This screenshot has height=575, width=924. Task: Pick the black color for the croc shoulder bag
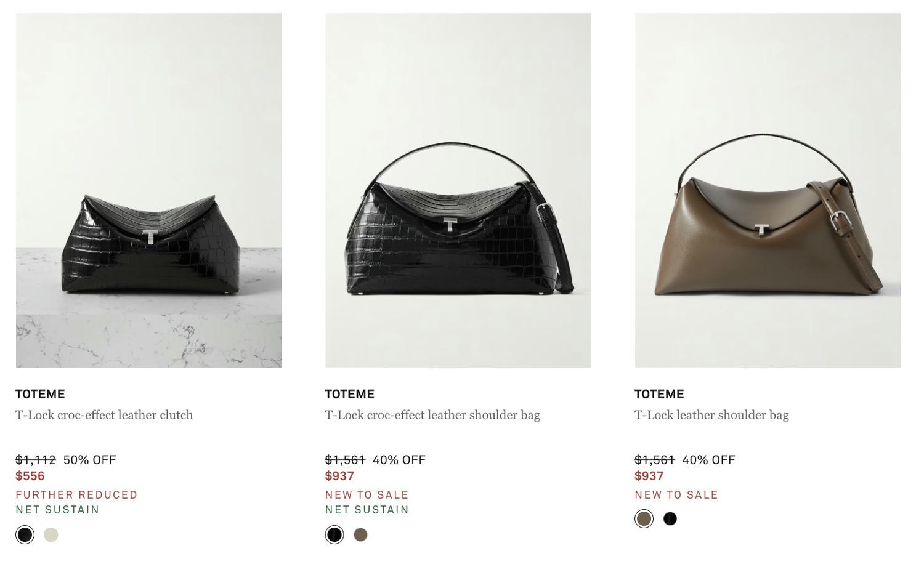tap(334, 534)
